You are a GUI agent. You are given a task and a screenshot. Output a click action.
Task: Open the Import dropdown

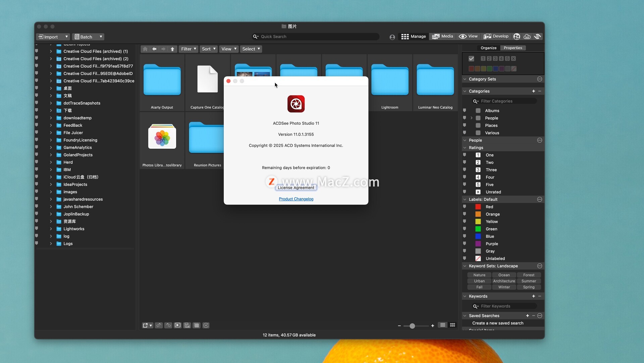tap(53, 37)
